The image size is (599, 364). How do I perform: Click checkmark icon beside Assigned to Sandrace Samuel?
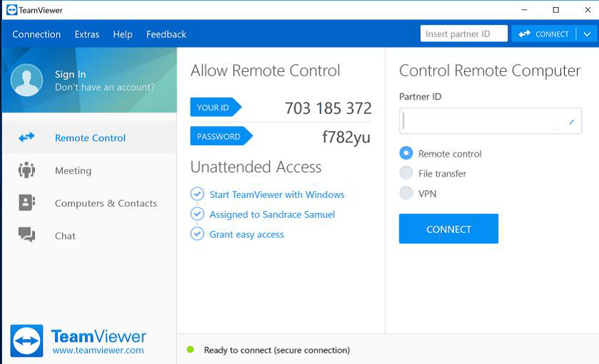(197, 214)
